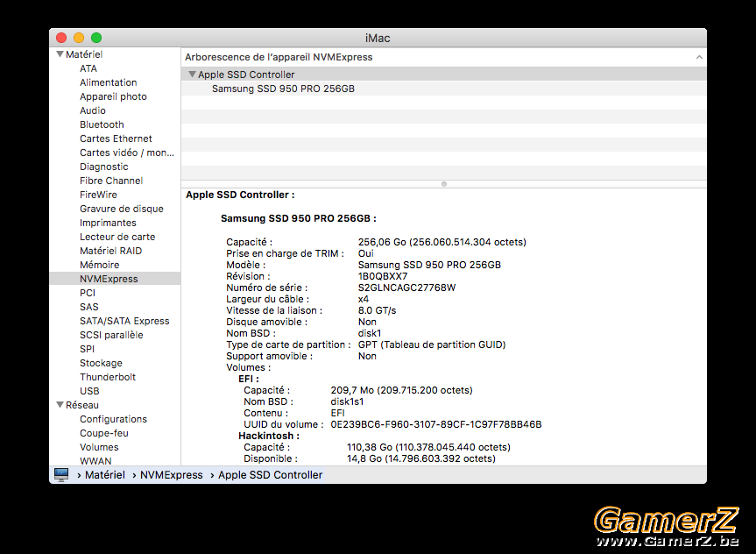
Task: Collapse the Matériel section triangle
Action: pyautogui.click(x=60, y=54)
